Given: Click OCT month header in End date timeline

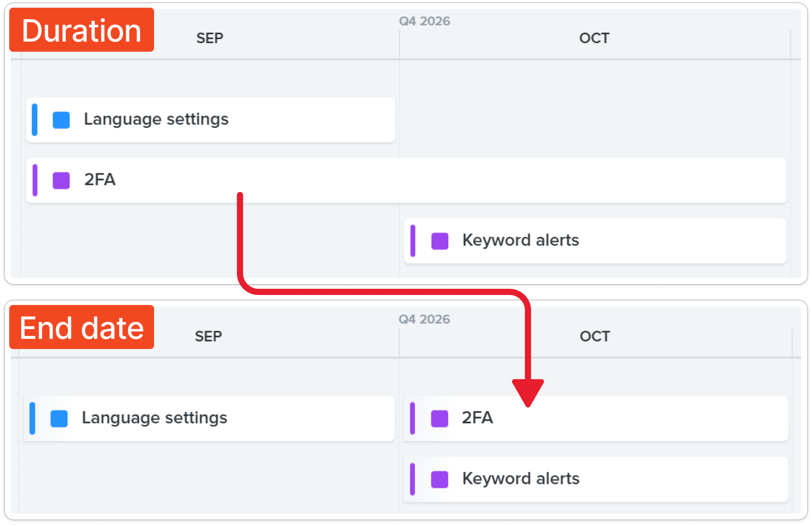Looking at the screenshot, I should click(x=595, y=336).
